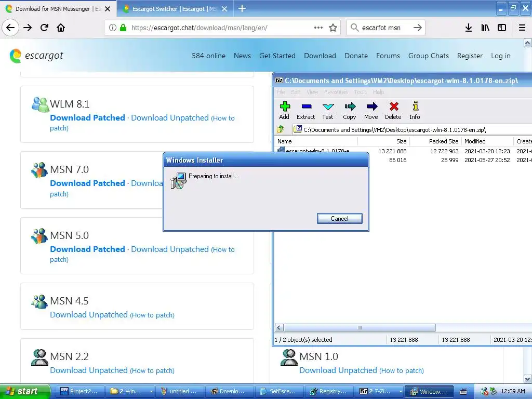Viewport: 532px width, 399px height.
Task: Open the browser library icon
Action: (485, 28)
